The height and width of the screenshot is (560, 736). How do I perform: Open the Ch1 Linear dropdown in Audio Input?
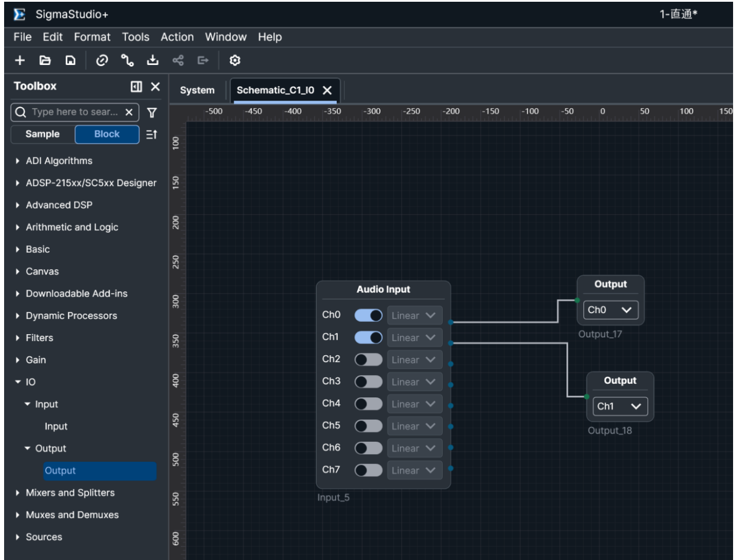(415, 338)
